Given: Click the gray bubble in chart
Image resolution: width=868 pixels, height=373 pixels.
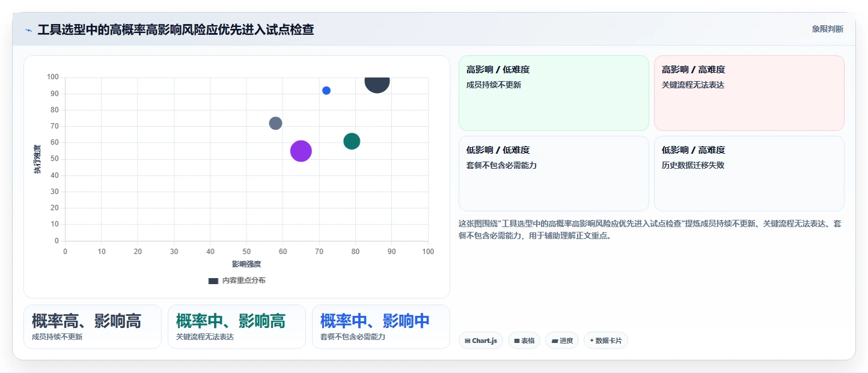Looking at the screenshot, I should click(x=275, y=123).
